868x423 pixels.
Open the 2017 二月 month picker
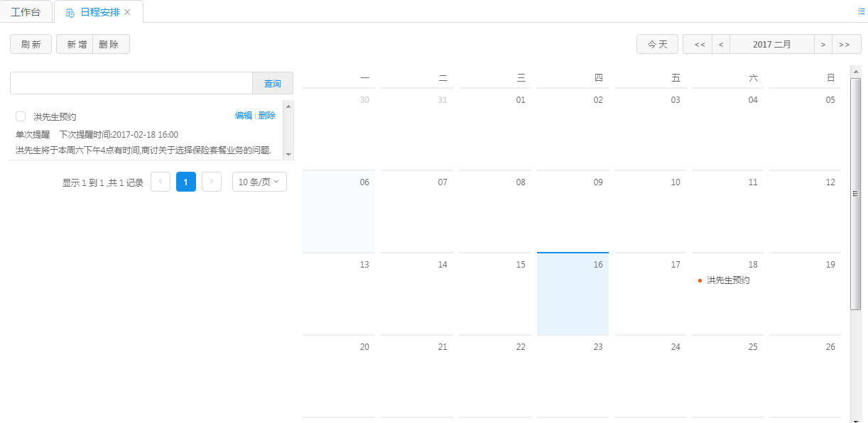tap(771, 44)
